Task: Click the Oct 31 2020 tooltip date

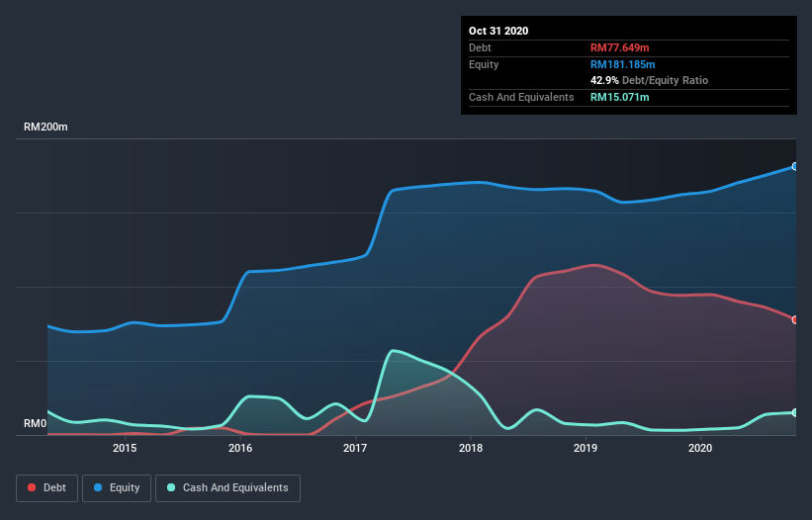Action: point(498,31)
